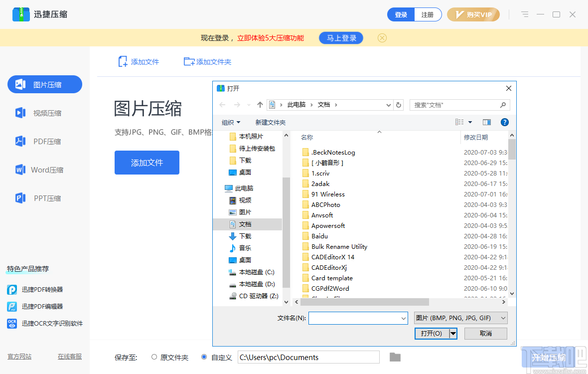
Task: Click the Help question mark in the dialog
Action: pyautogui.click(x=505, y=122)
